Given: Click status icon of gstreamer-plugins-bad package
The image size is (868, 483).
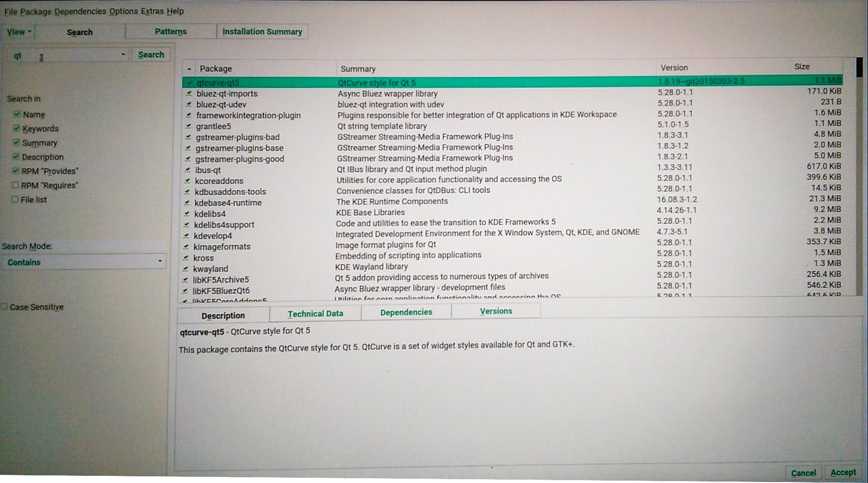Looking at the screenshot, I should click(188, 137).
